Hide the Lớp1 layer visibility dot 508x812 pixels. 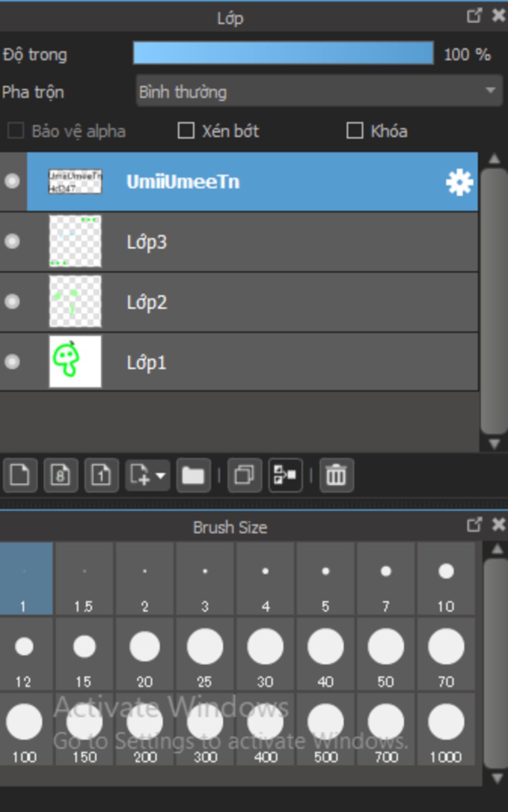12,362
